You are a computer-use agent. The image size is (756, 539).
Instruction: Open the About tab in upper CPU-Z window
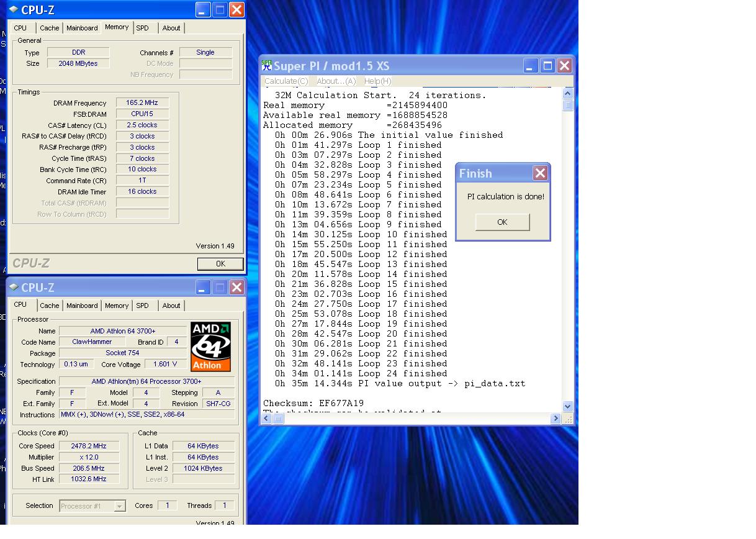pos(171,28)
